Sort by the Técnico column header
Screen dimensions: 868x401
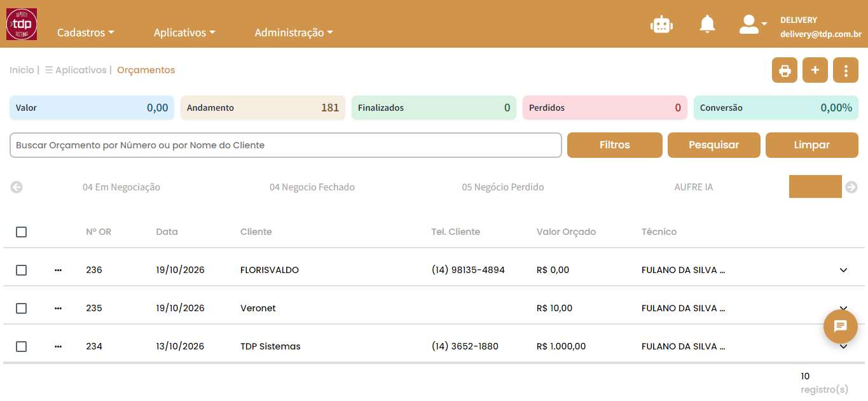tap(659, 232)
